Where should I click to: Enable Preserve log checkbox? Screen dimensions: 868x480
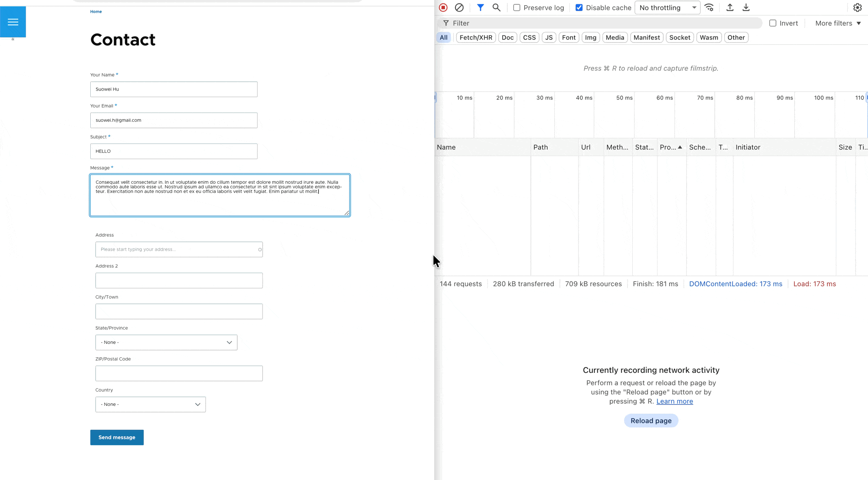[517, 8]
